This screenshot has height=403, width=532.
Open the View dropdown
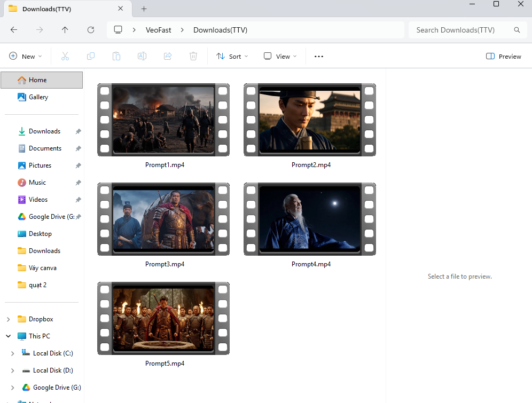click(x=280, y=56)
